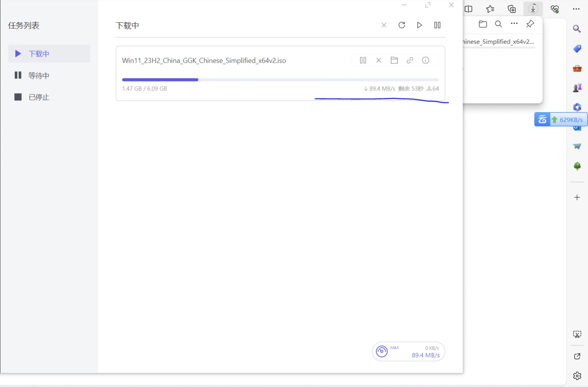The height and width of the screenshot is (387, 588).
Task: Pin the browser downloads popup
Action: click(530, 24)
